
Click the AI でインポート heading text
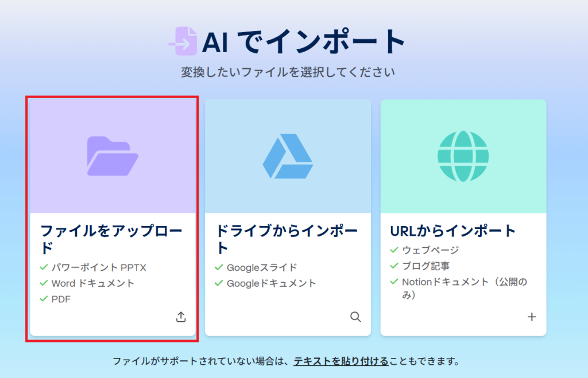(304, 41)
